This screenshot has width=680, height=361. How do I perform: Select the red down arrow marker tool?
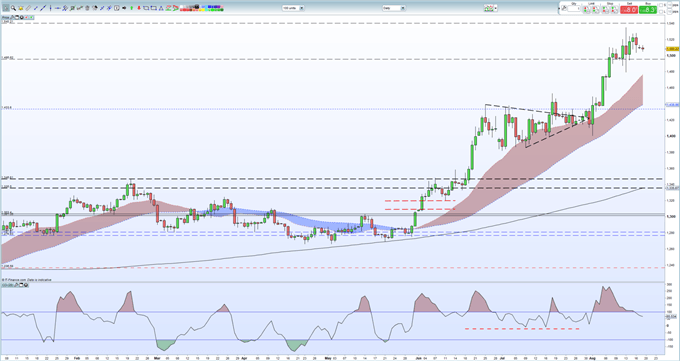click(139, 8)
